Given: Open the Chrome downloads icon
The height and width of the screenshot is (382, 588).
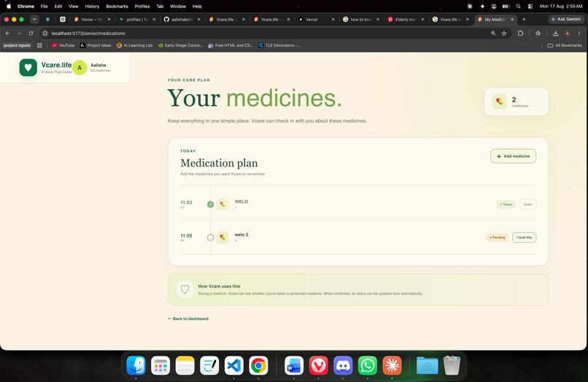Looking at the screenshot, I should point(555,34).
